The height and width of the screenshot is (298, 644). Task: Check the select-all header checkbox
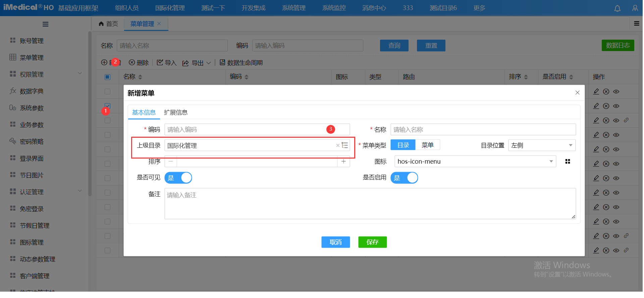tap(107, 77)
